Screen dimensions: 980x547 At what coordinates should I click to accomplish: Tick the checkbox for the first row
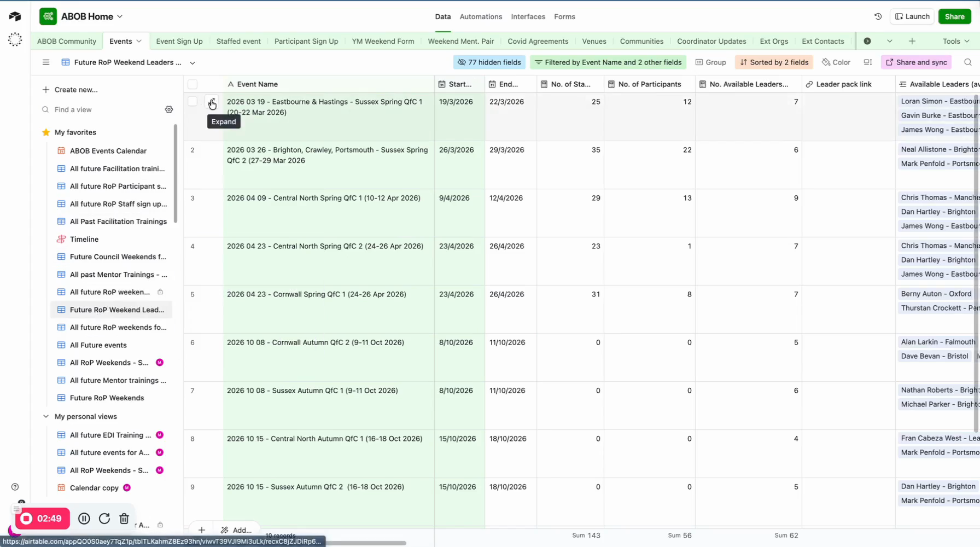coord(192,102)
